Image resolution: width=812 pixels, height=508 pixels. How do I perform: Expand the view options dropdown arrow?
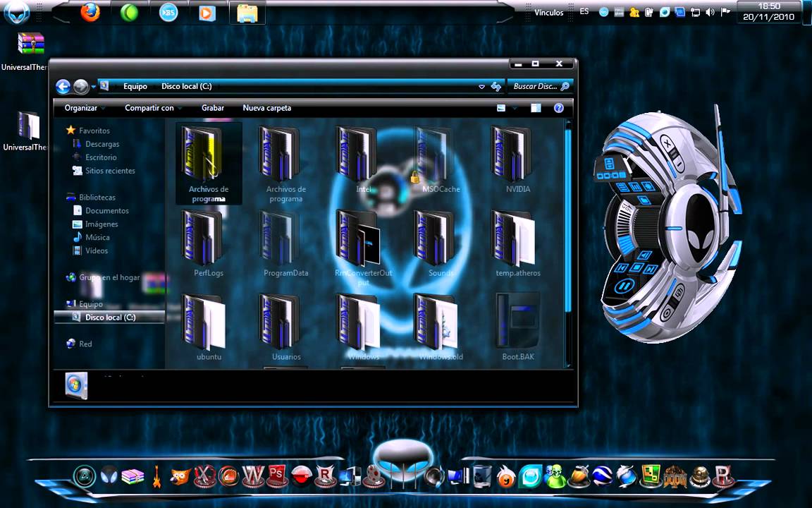tap(515, 108)
